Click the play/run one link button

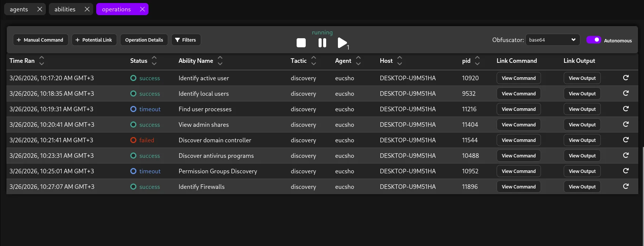coord(342,43)
